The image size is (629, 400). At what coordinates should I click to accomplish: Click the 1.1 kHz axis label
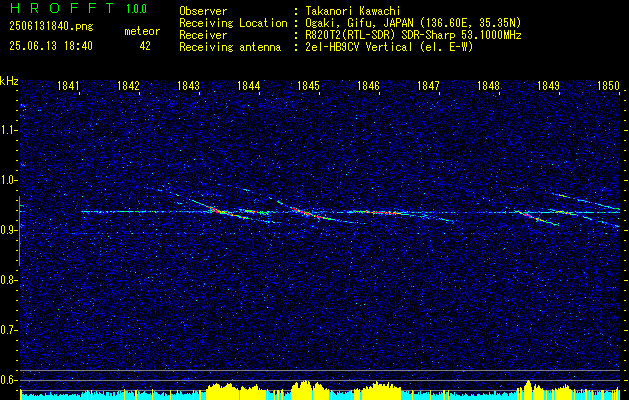(9, 130)
